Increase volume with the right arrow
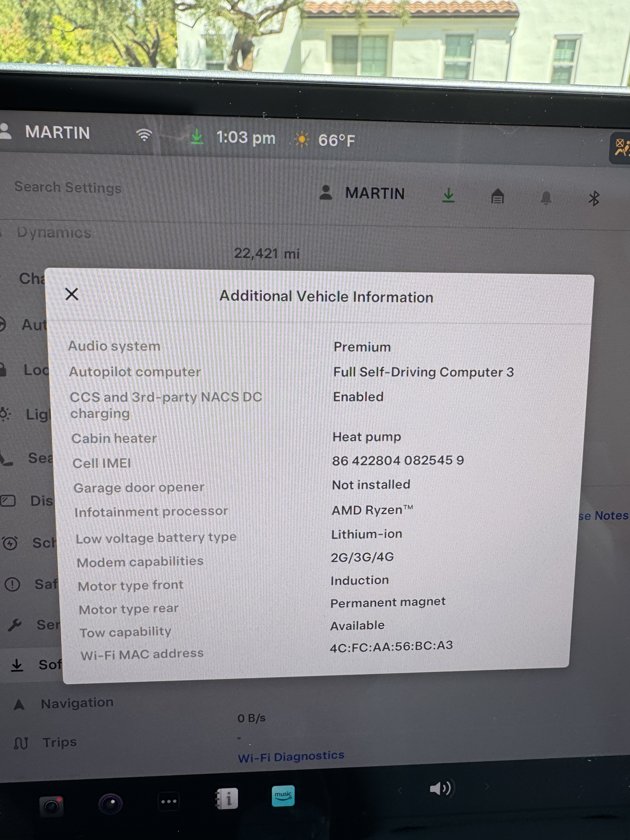Viewport: 630px width, 840px height. click(x=487, y=786)
